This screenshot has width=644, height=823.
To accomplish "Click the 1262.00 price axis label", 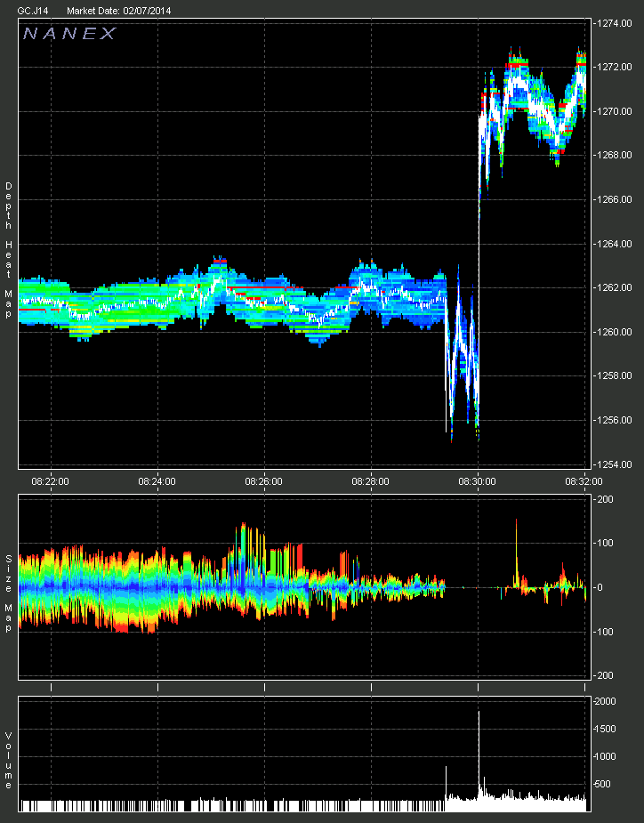I will tap(614, 287).
